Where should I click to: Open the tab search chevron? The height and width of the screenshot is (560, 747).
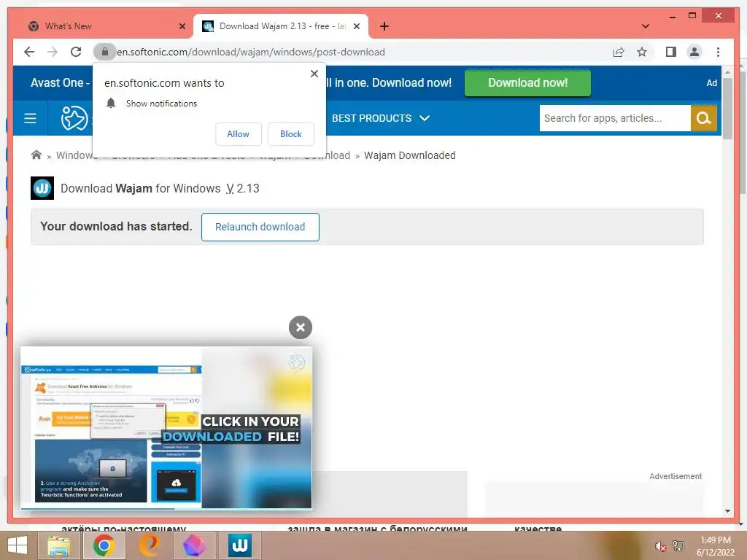pyautogui.click(x=645, y=26)
